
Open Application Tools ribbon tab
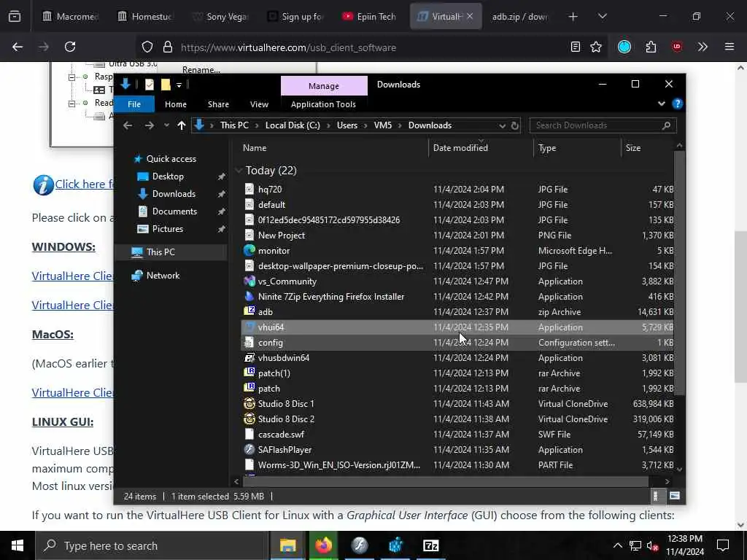pyautogui.click(x=323, y=104)
